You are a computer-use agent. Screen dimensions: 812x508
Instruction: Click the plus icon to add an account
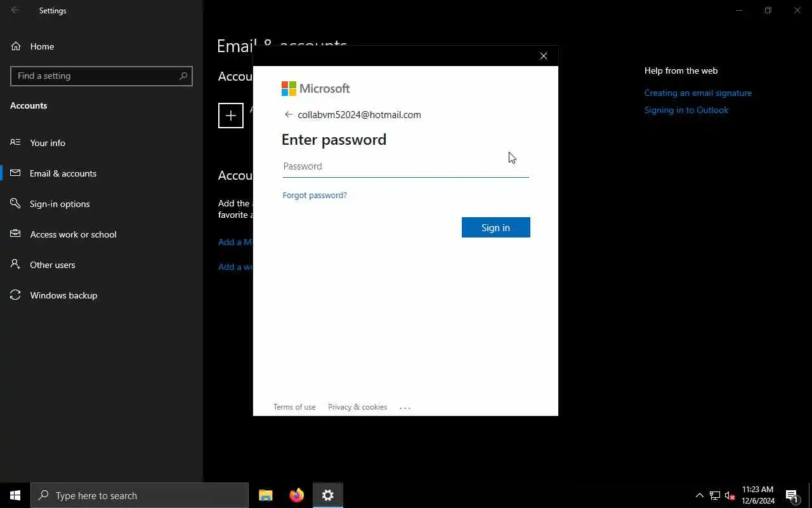coord(231,116)
